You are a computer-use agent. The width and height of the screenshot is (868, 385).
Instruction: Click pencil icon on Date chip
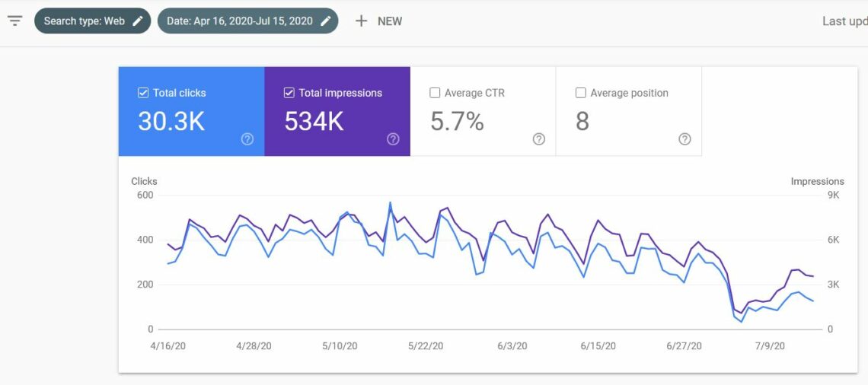click(x=326, y=21)
